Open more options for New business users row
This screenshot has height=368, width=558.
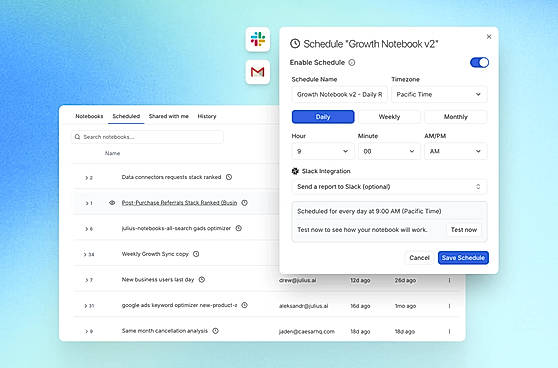[x=449, y=280]
